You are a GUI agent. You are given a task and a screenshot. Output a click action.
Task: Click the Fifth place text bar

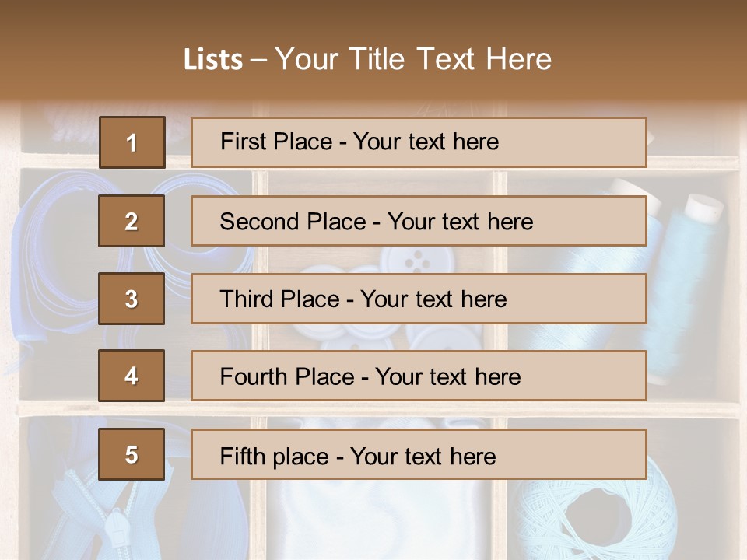[419, 454]
